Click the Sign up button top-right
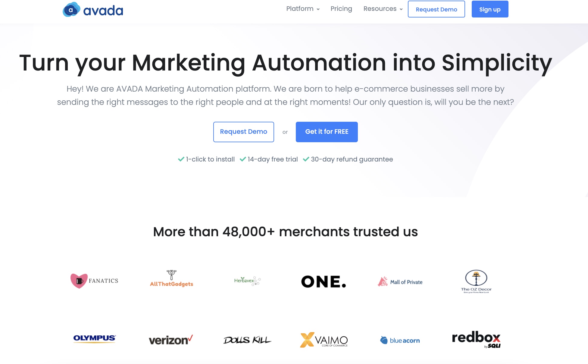Viewport: 588px width, 364px height. [490, 9]
